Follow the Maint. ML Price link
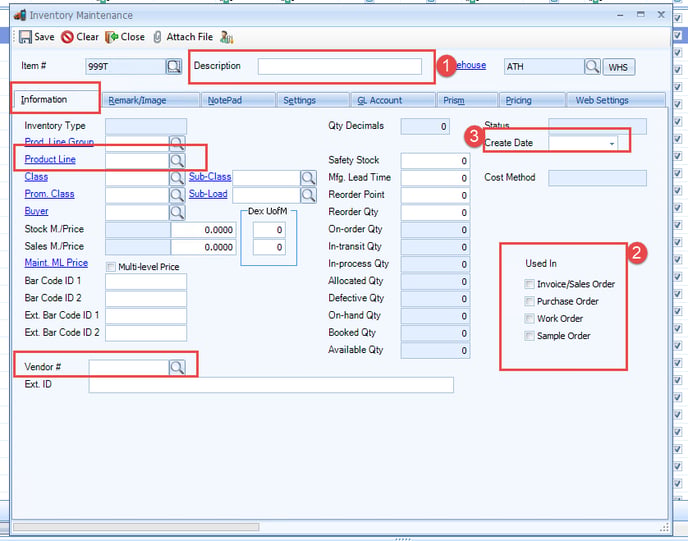The width and height of the screenshot is (688, 541). (56, 263)
